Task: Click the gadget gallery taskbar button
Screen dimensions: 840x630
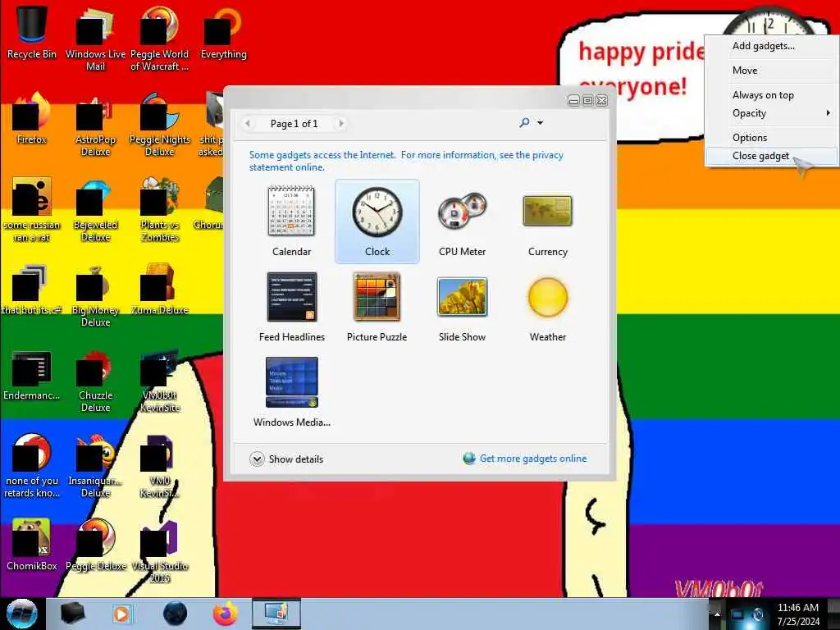Action: (x=276, y=614)
